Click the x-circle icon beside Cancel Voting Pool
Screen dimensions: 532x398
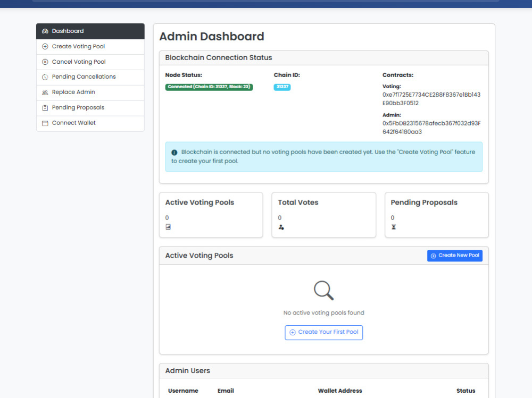pos(45,62)
